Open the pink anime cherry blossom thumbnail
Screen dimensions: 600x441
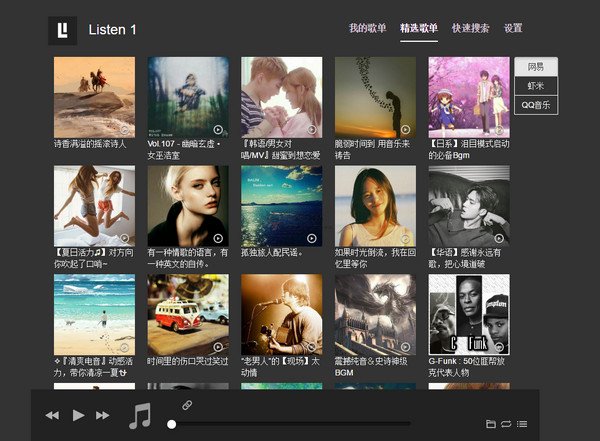[469, 97]
